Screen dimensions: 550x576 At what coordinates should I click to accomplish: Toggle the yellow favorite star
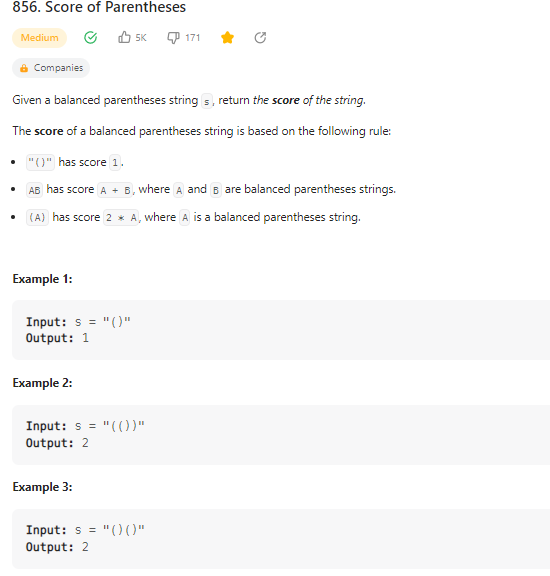tap(227, 37)
